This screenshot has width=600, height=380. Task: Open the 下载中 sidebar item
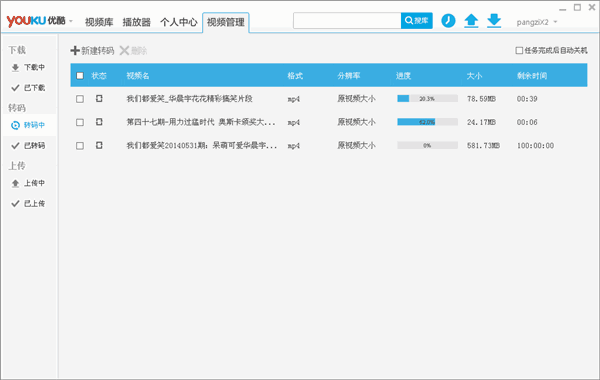pos(29,67)
